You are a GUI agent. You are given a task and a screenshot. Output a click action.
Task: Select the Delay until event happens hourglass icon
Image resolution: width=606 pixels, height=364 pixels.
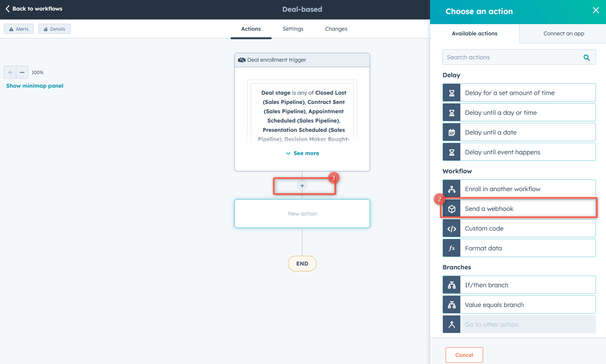451,151
